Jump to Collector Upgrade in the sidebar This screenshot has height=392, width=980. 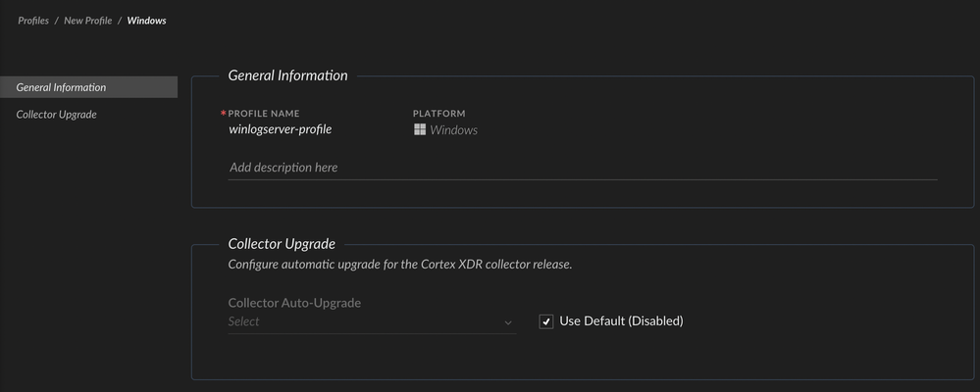57,115
